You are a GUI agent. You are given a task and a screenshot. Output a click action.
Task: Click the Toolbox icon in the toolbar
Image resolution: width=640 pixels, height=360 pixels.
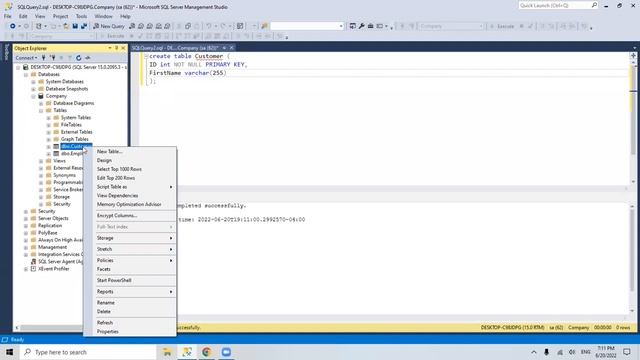[371, 26]
